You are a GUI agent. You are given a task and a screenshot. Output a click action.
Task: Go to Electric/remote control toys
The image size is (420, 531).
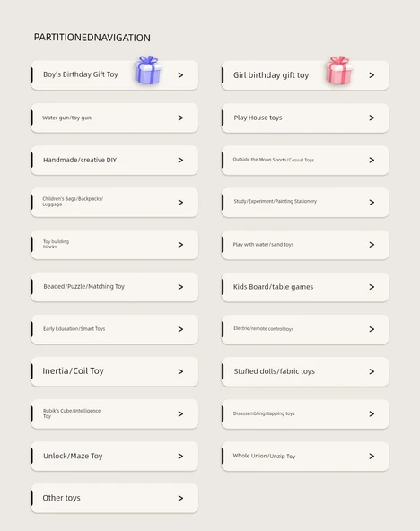[305, 329]
